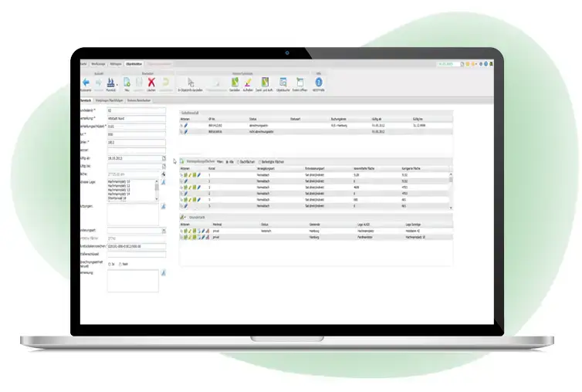Image resolution: width=582 pixels, height=392 pixels.
Task: Click the Darstellen map icon
Action: [233, 82]
